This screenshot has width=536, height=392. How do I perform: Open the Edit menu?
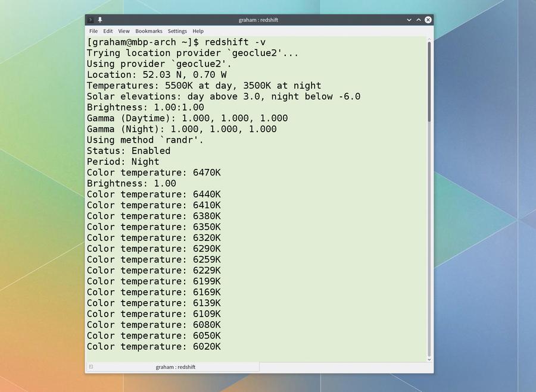pyautogui.click(x=108, y=31)
